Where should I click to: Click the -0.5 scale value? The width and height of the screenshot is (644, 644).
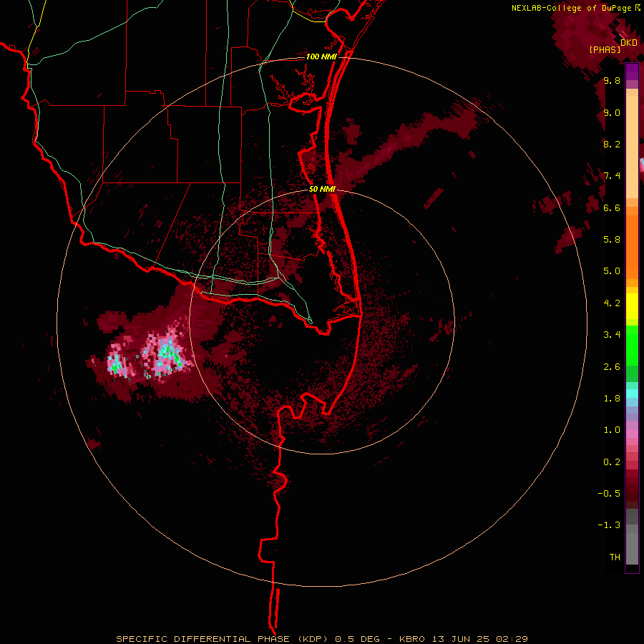click(x=609, y=493)
